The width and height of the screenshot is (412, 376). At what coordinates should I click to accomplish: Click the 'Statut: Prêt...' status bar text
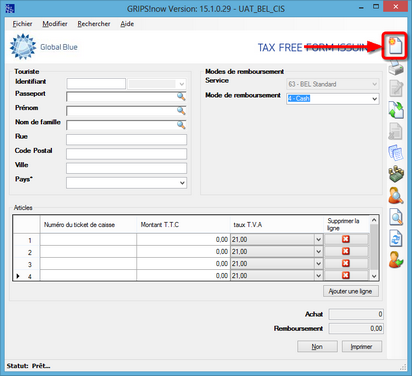click(x=28, y=366)
